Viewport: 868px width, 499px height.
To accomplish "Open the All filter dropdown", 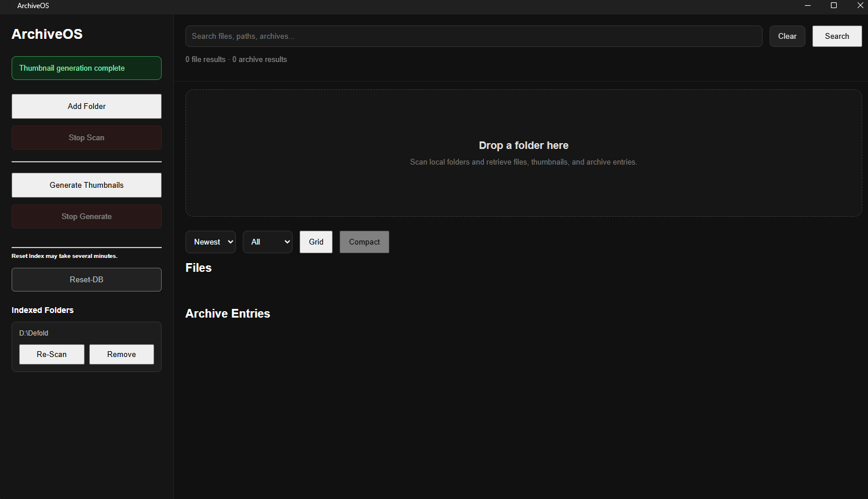I will [x=268, y=242].
